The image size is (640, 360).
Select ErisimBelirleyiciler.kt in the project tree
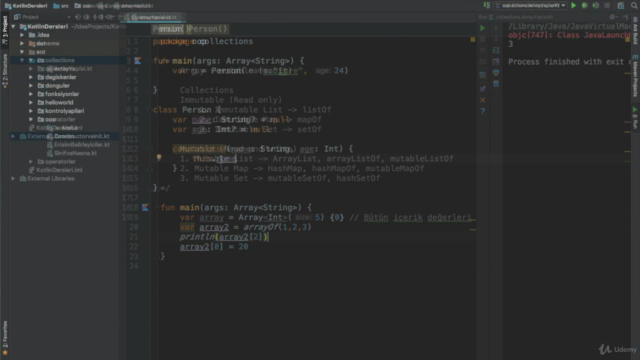pos(78,145)
